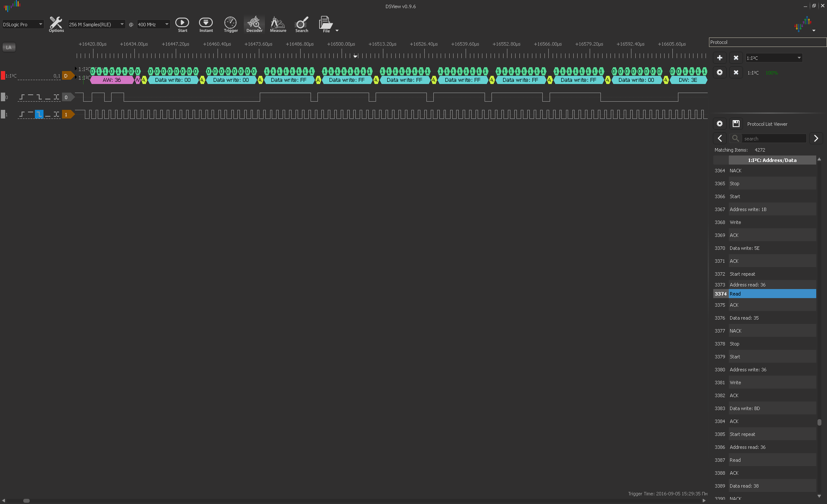Click the Instant capture icon
Screen dimensions: 827x504
[206, 24]
